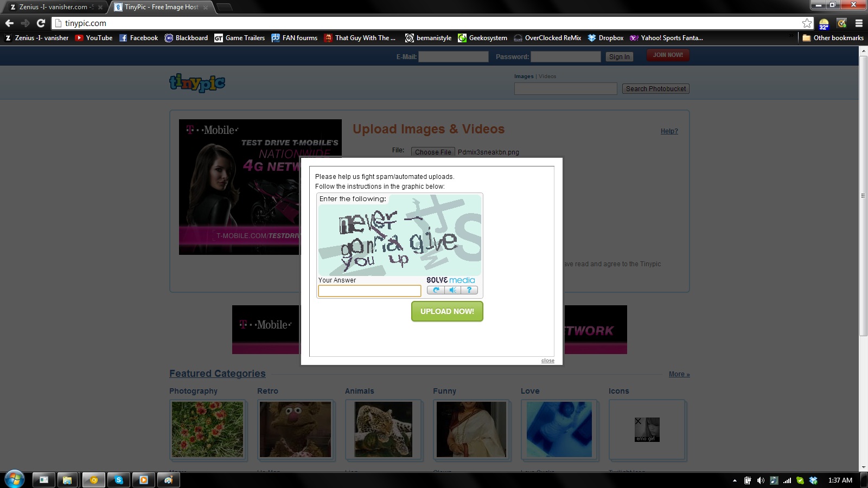The width and height of the screenshot is (868, 488).
Task: Open the Help? link
Action: coord(669,131)
